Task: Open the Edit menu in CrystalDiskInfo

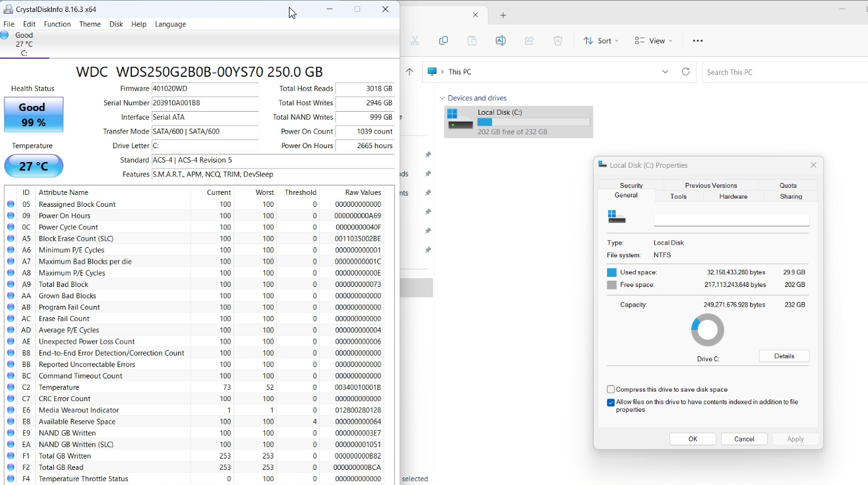Action: [x=29, y=24]
